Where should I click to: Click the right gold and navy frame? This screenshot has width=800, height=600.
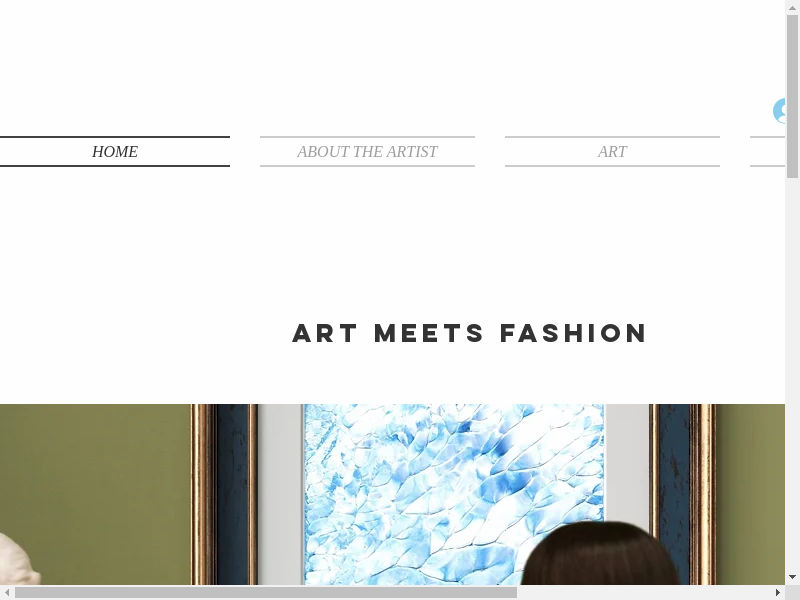[x=682, y=494]
